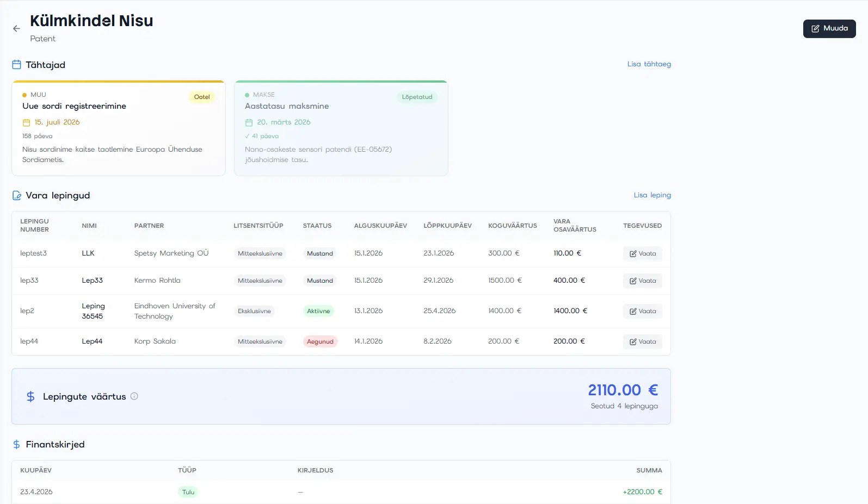Click the Aktiivne status badge for lep2

(x=318, y=312)
